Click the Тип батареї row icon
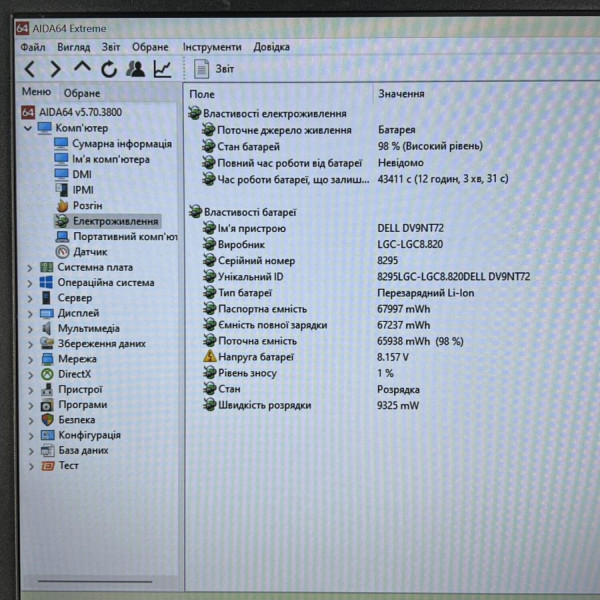 coord(209,292)
